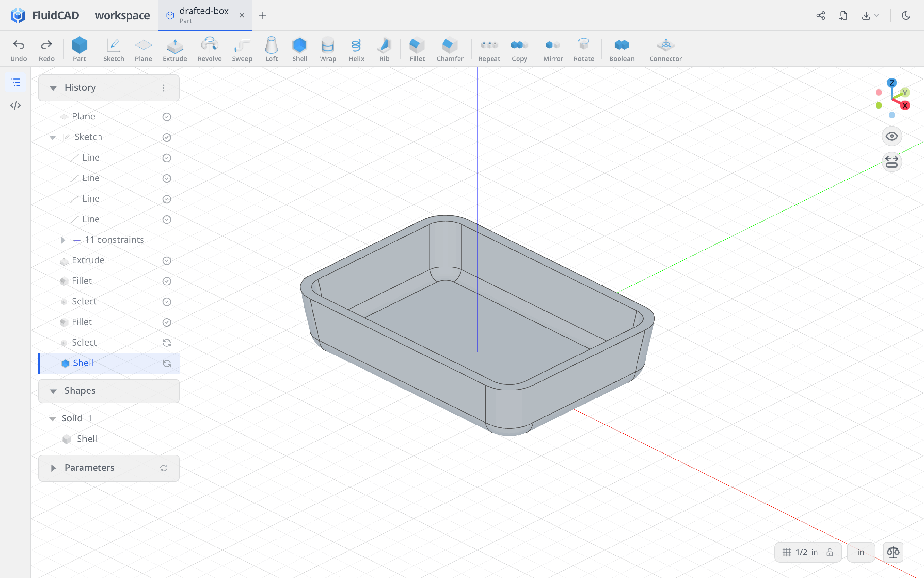Toggle dark mode moon icon

pyautogui.click(x=906, y=15)
